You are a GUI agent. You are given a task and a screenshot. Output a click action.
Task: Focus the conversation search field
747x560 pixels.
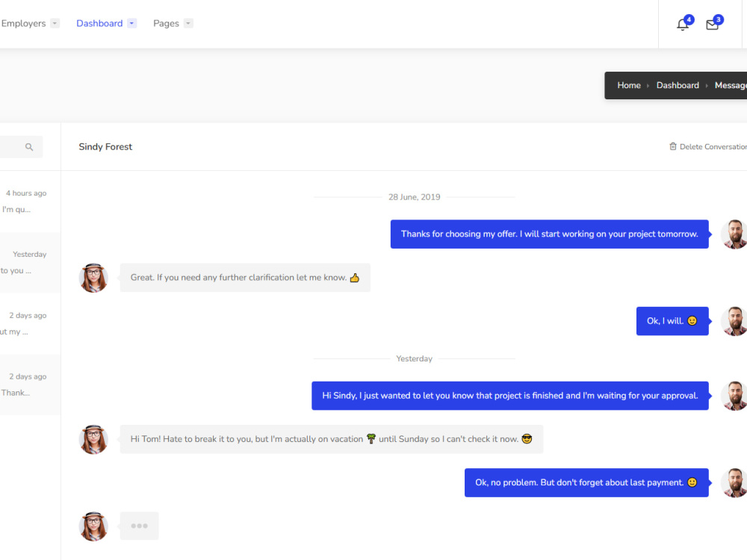click(21, 147)
